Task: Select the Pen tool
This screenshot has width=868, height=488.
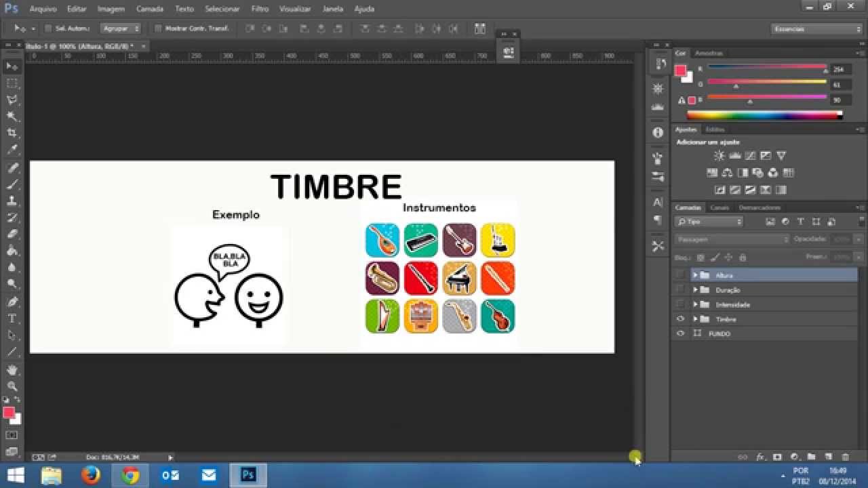Action: (12, 302)
